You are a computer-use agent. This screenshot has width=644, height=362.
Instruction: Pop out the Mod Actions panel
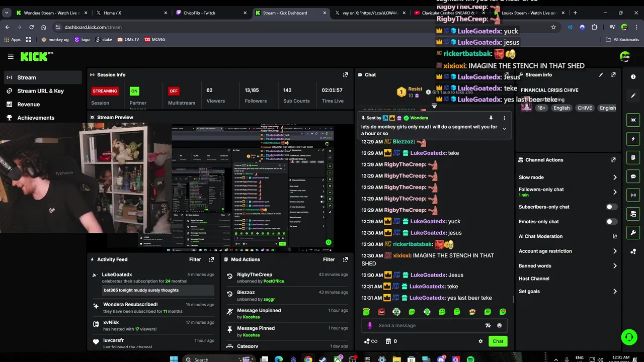pyautogui.click(x=345, y=259)
